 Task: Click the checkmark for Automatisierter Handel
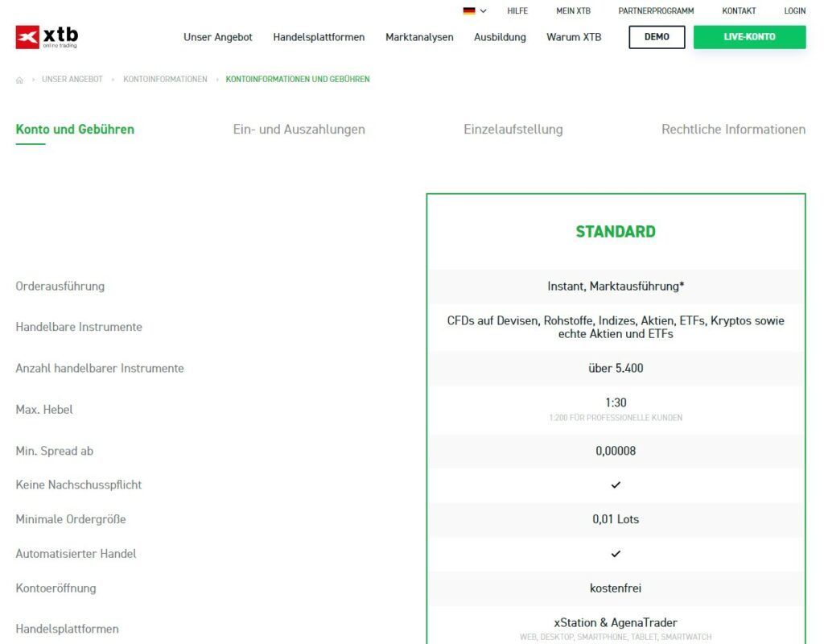point(616,554)
